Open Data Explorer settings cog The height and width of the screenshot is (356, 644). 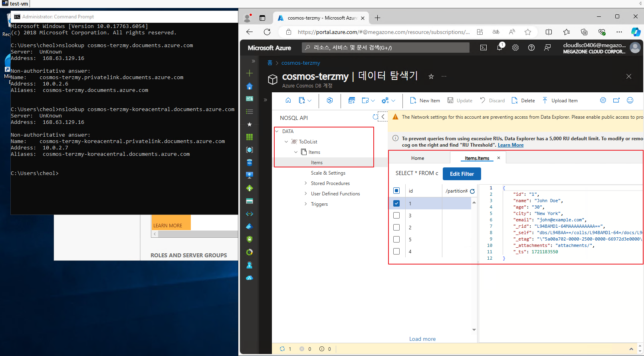[x=603, y=100]
